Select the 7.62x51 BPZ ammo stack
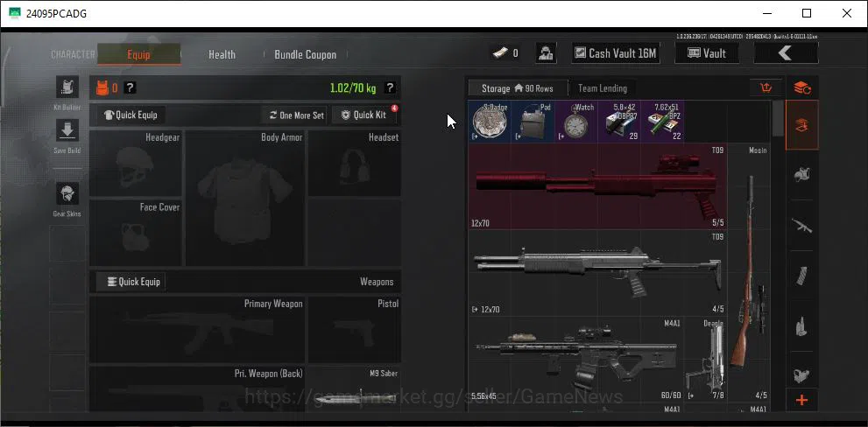The image size is (868, 427). click(x=663, y=122)
